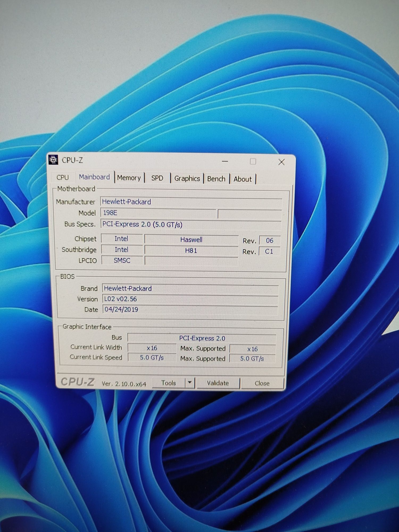Screen dimensions: 399x532
Task: Minimize the CPU-Z window
Action: coord(225,161)
